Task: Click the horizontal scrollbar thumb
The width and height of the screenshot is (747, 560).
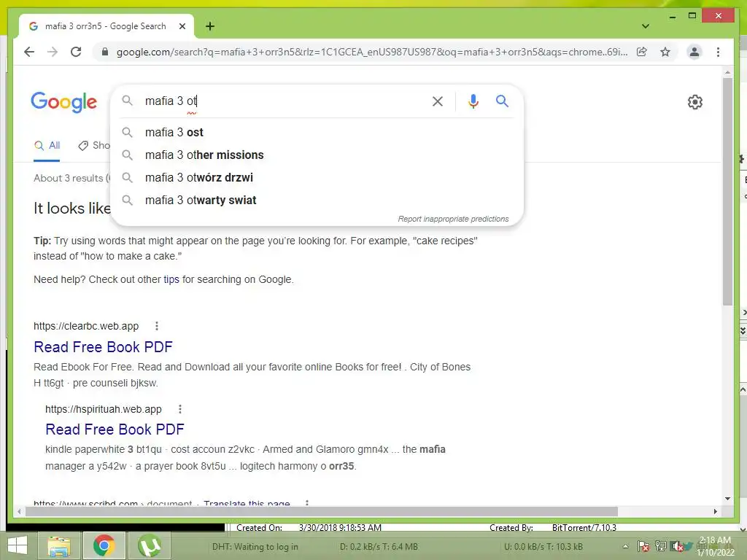Action: coord(322,511)
